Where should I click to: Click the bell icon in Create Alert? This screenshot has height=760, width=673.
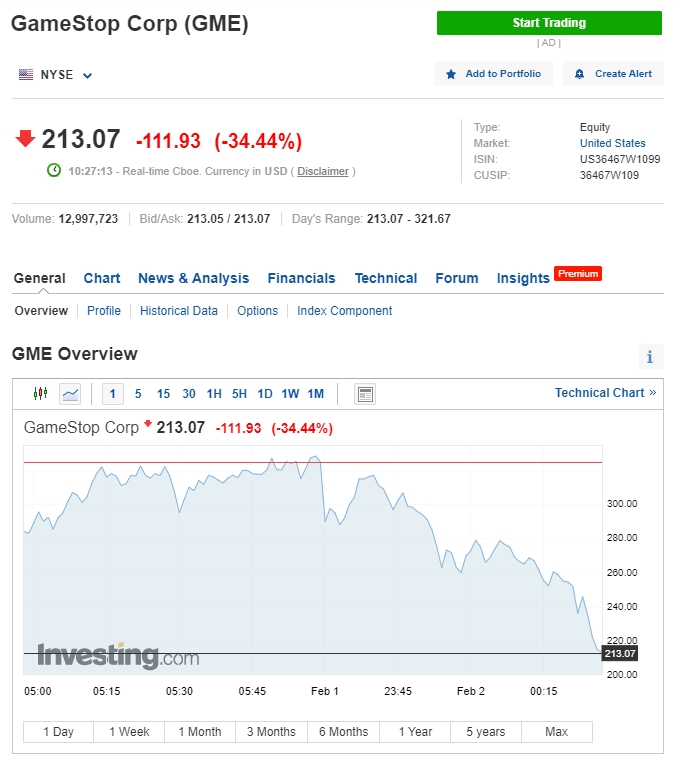pos(579,74)
